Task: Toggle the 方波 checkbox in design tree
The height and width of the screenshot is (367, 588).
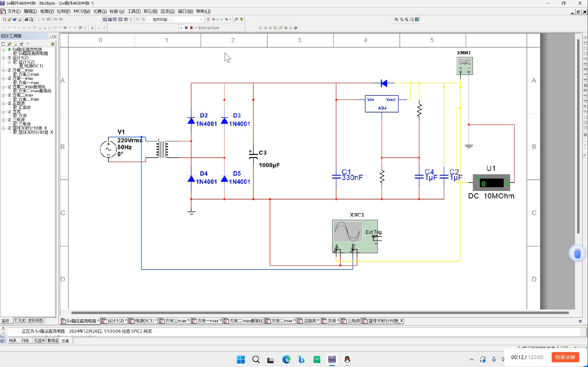Action: point(10,112)
